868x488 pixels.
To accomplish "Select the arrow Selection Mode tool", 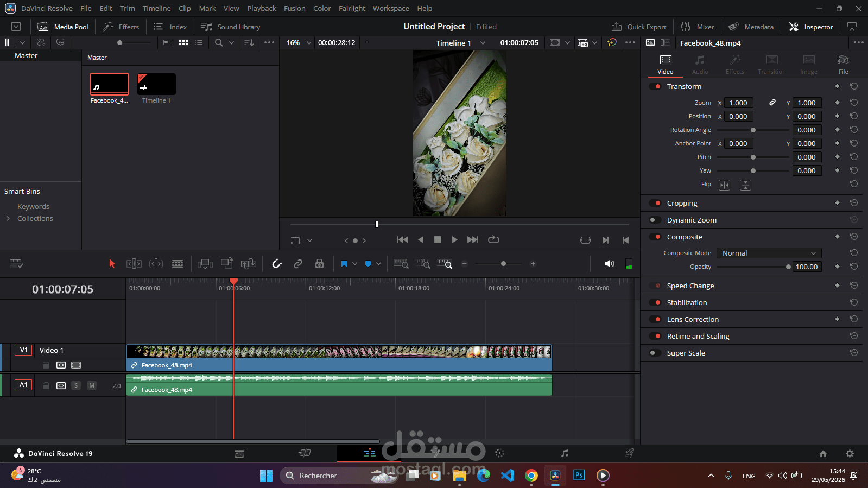I will [112, 264].
